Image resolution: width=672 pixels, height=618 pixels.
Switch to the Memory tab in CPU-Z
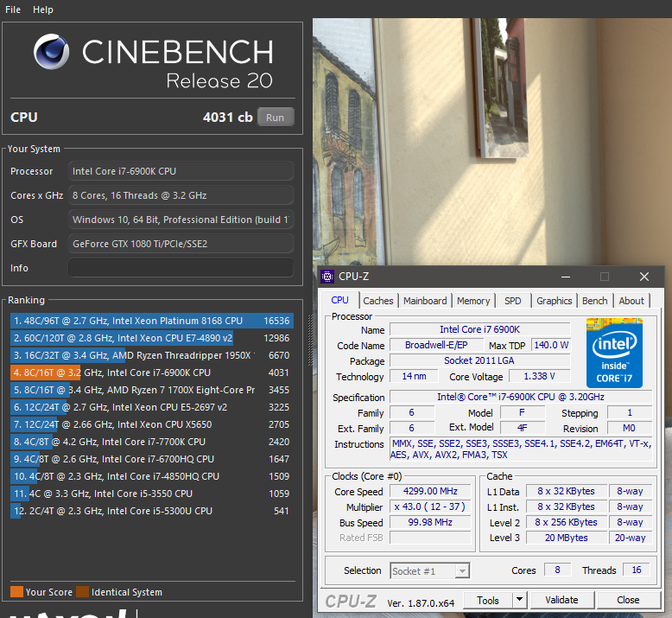(473, 301)
